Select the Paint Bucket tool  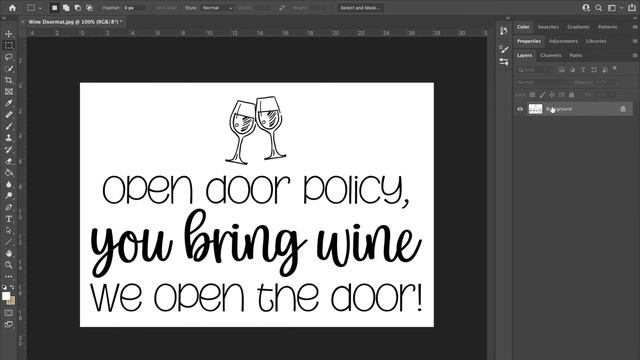[x=9, y=173]
